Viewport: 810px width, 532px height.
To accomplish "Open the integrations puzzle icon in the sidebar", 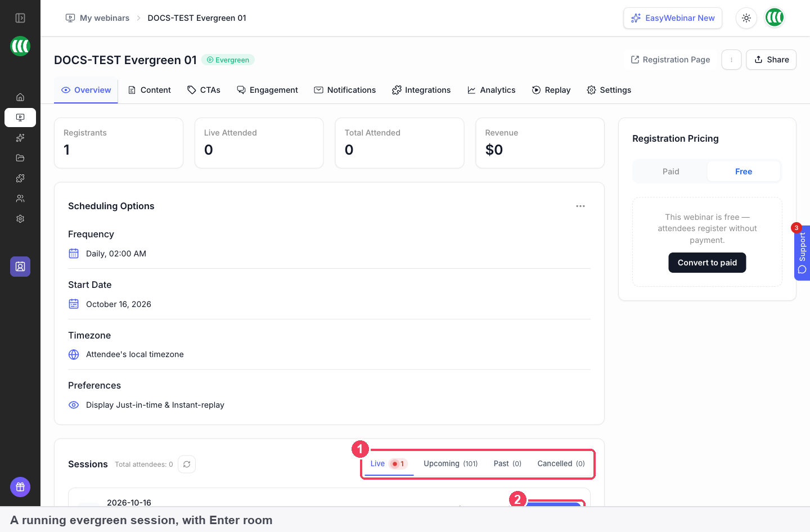I will [x=20, y=178].
